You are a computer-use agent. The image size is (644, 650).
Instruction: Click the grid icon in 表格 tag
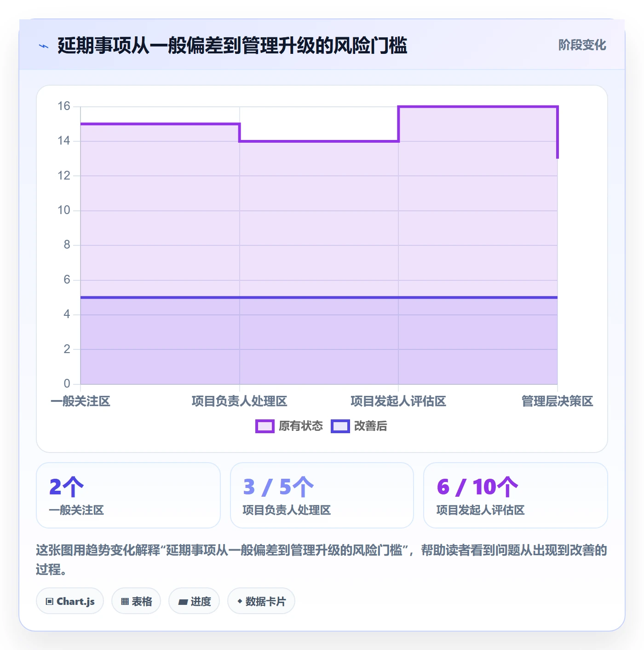[125, 601]
